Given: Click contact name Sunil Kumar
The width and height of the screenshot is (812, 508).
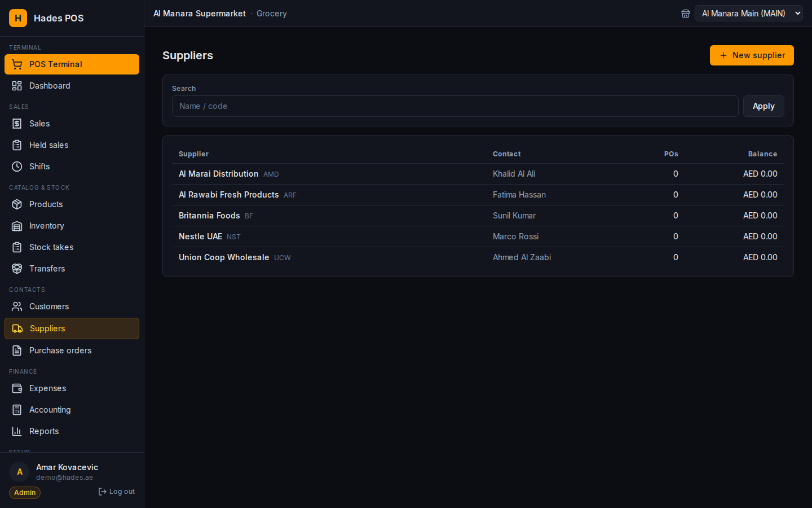Looking at the screenshot, I should point(514,216).
